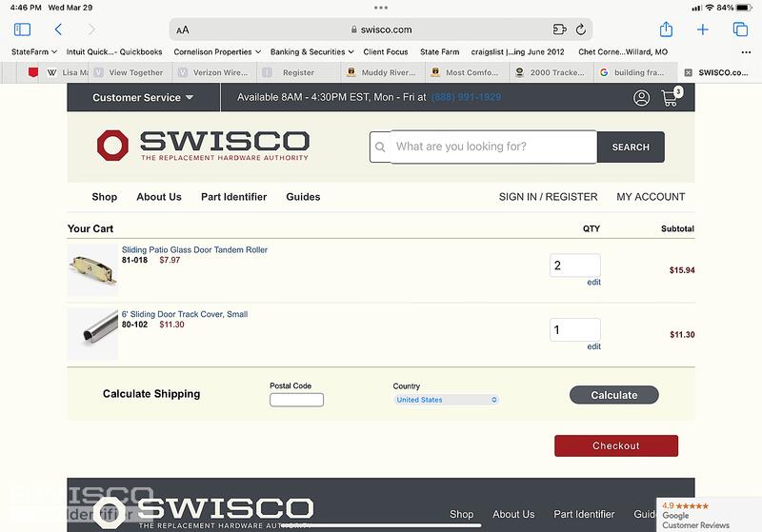The height and width of the screenshot is (532, 762).
Task: Click SIGN IN / REGISTER link
Action: pyautogui.click(x=549, y=197)
